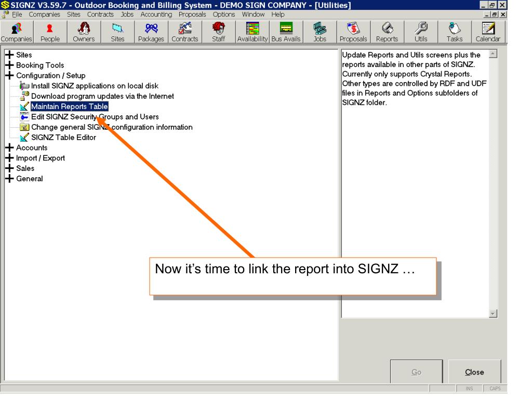The image size is (532, 399).
Task: Select Edit SIGNZ Security Groups and Users
Action: pyautogui.click(x=95, y=117)
